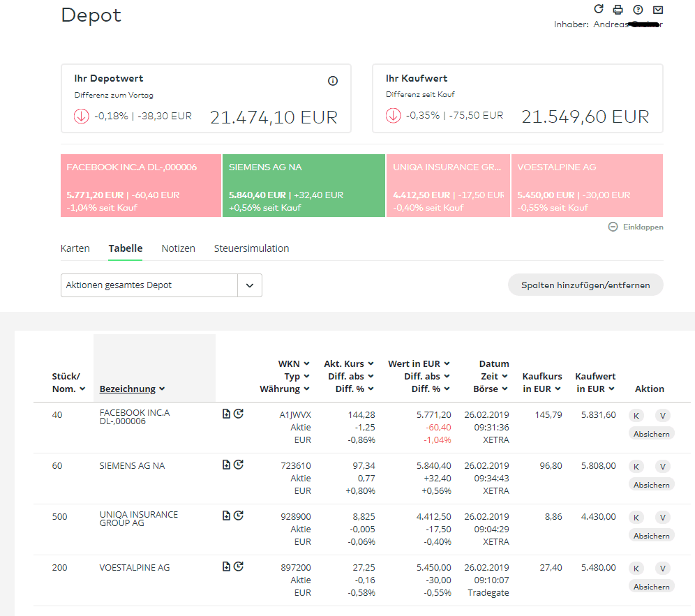Sort by Währung column header
The width and height of the screenshot is (695, 616).
[x=285, y=389]
